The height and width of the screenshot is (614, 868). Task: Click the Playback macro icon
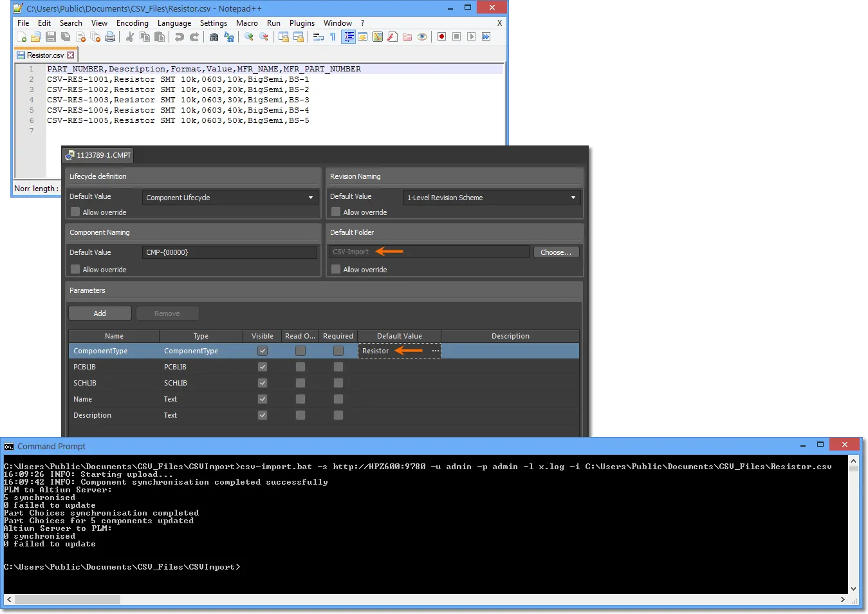[x=471, y=37]
